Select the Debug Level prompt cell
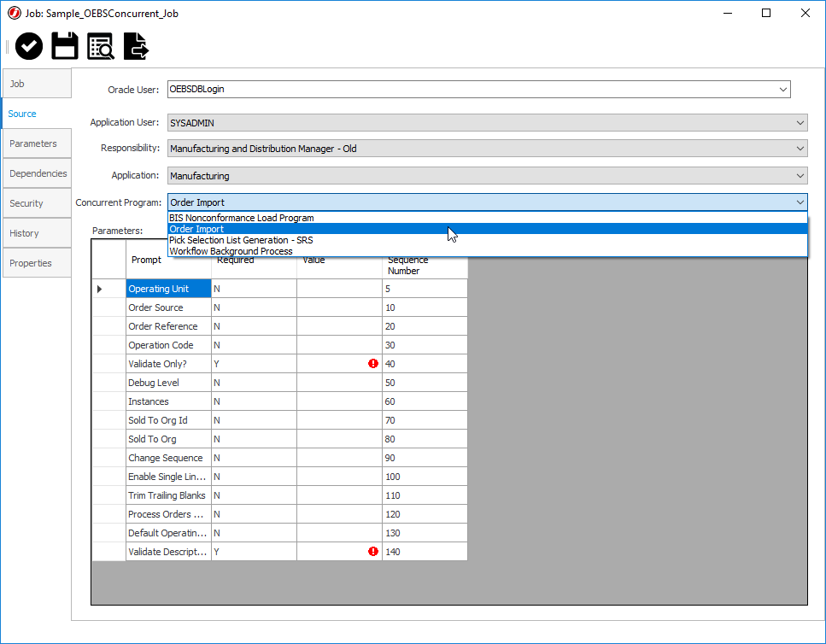The image size is (826, 644). pos(168,383)
